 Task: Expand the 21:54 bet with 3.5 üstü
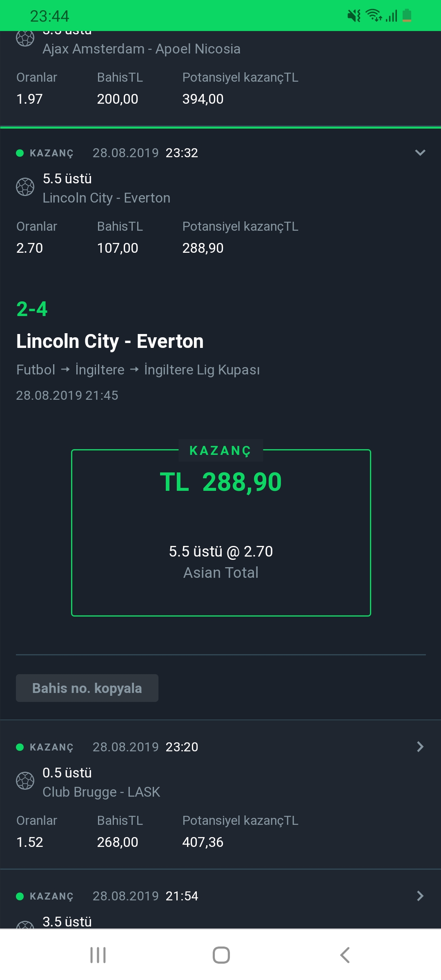420,896
